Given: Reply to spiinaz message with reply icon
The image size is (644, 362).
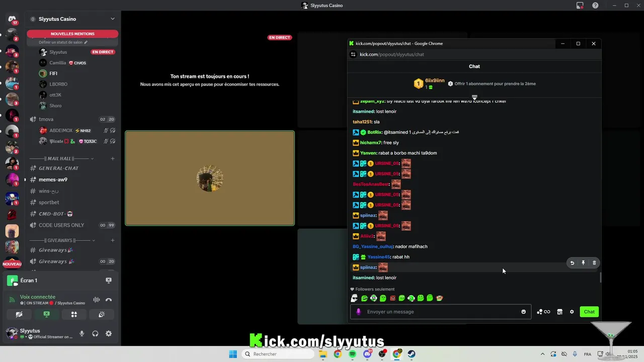Looking at the screenshot, I should click(x=572, y=263).
